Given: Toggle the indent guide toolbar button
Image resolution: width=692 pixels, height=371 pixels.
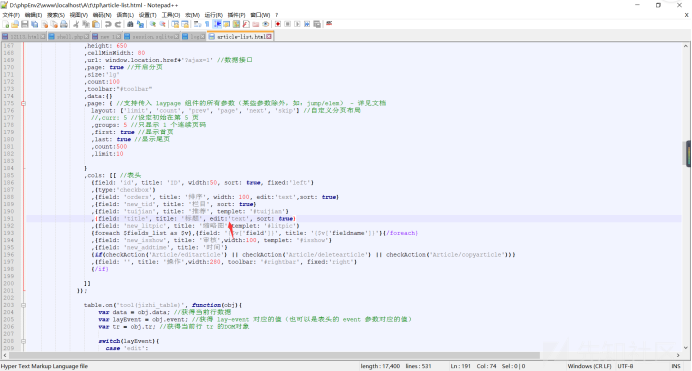Looking at the screenshot, I should 217,24.
